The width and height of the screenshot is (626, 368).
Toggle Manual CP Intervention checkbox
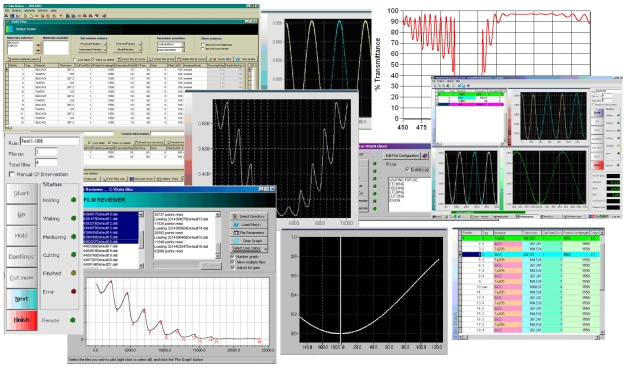pyautogui.click(x=12, y=174)
